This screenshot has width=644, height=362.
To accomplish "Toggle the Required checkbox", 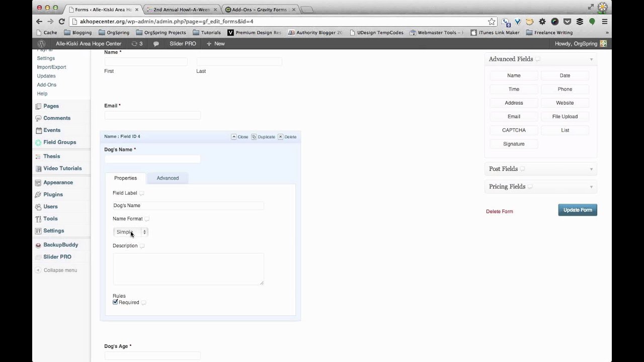I will point(115,302).
